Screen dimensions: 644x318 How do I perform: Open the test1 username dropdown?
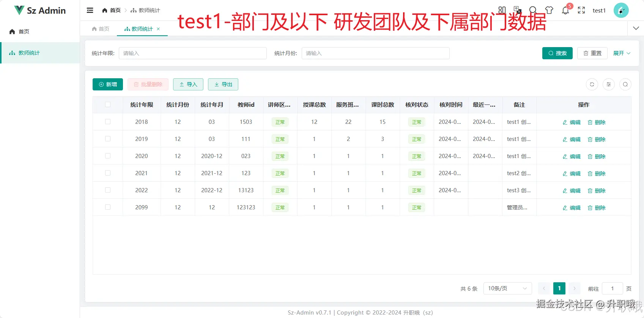click(599, 11)
